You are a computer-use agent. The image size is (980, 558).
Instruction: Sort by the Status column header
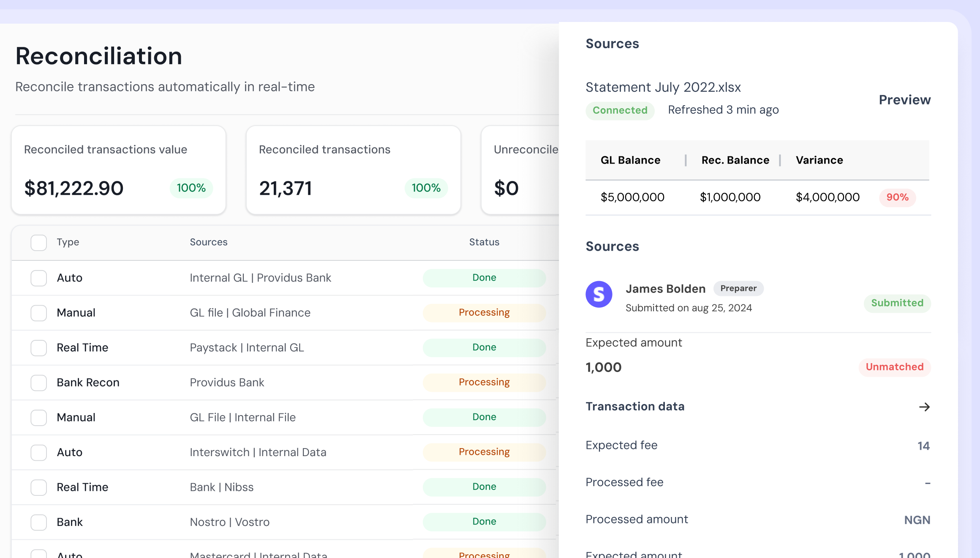(x=484, y=242)
